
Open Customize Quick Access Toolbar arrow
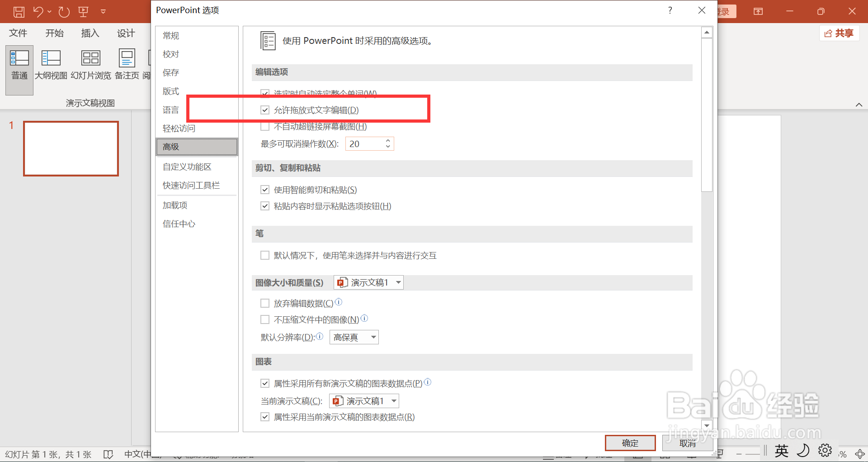tap(104, 12)
